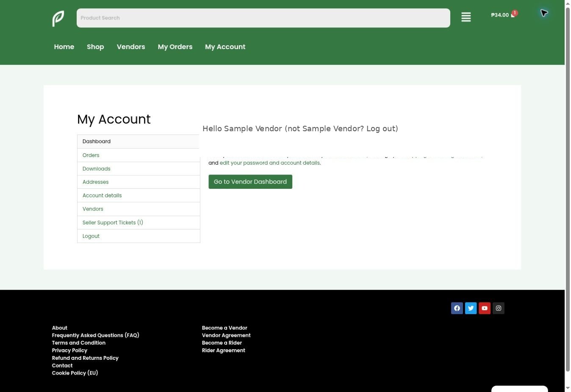571x392 pixels.
Task: Open Seller Support Tickets (1)
Action: (139, 223)
